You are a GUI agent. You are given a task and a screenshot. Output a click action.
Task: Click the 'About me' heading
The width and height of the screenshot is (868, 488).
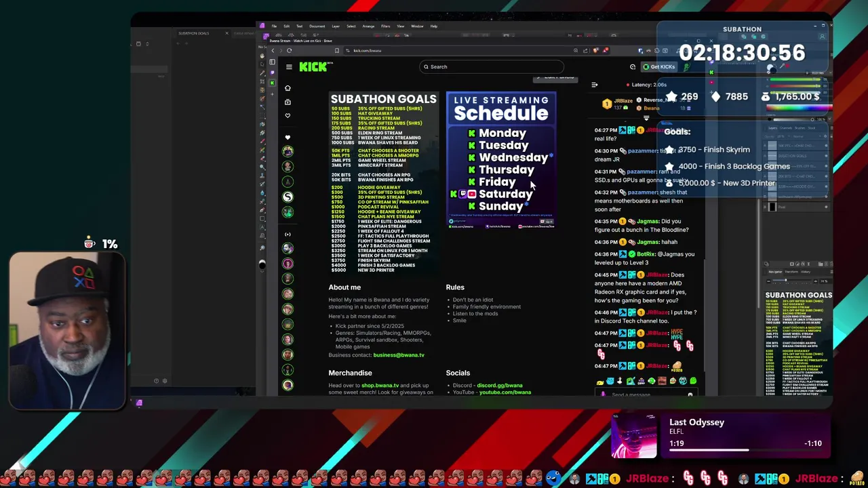[x=344, y=287]
